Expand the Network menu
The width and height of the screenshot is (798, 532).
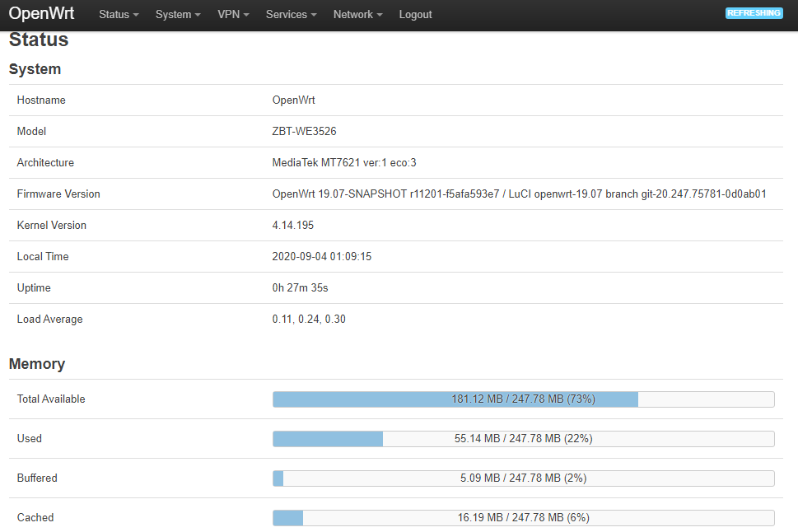click(x=357, y=15)
